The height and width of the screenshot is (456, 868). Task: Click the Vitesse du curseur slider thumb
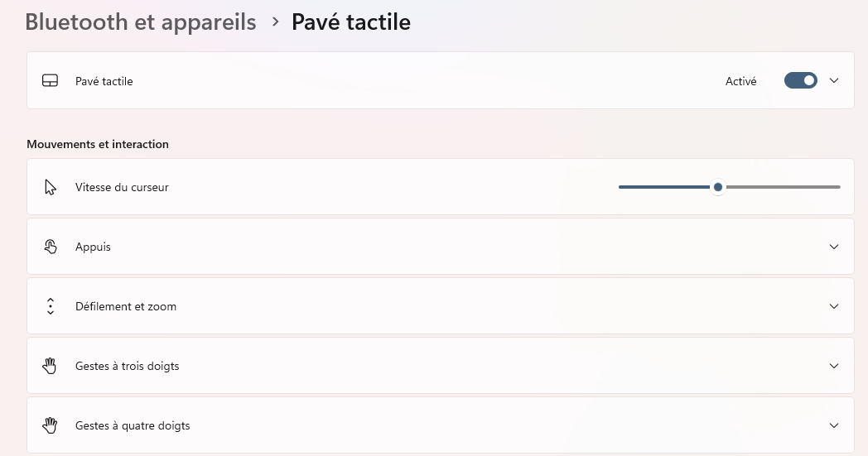[718, 187]
